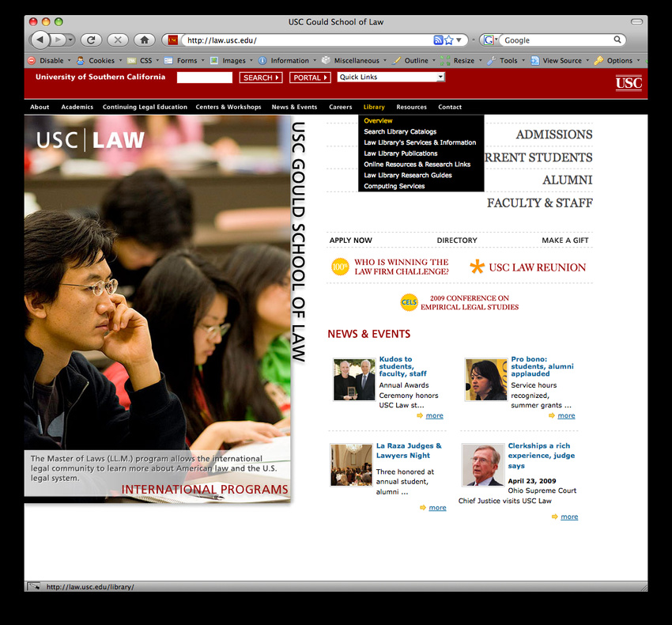Reload the page with the refresh icon

(91, 40)
